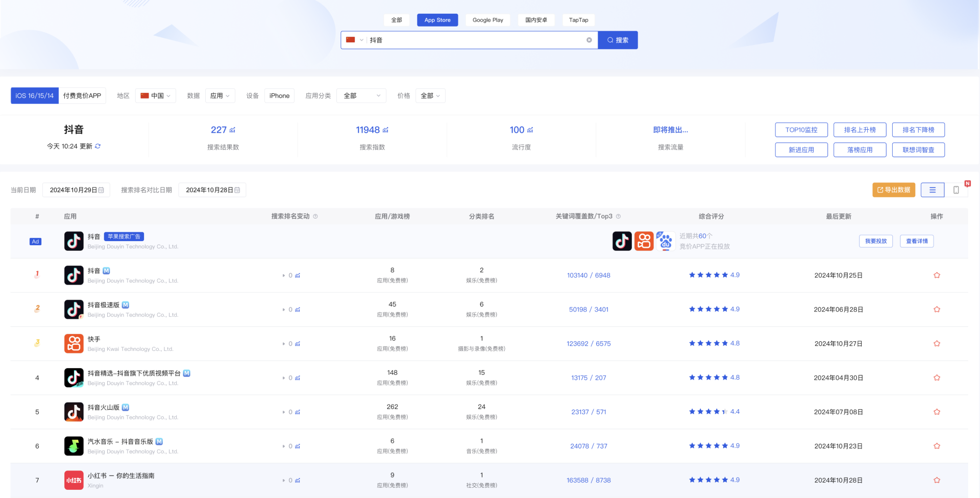Open trend chart beside popularity 100
980x498 pixels.
pyautogui.click(x=530, y=130)
